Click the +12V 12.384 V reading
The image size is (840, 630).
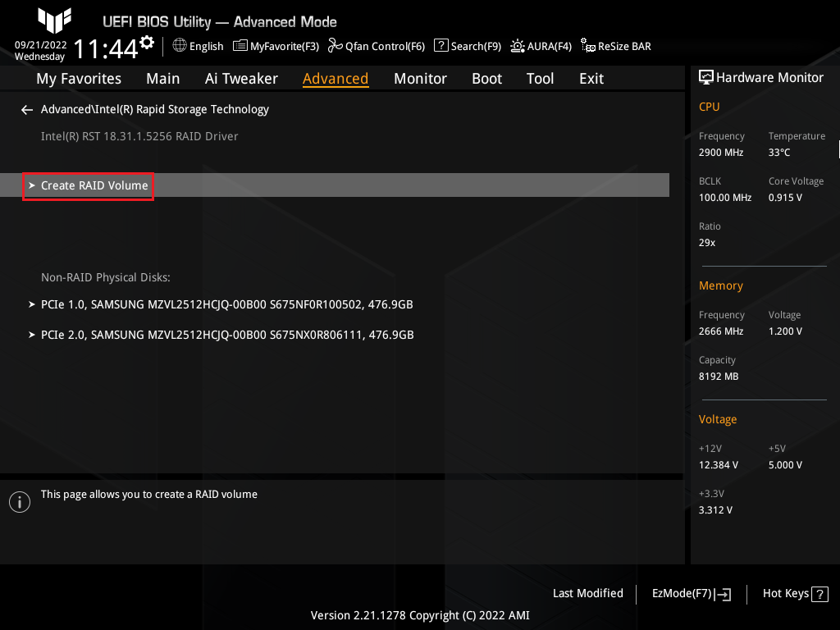tap(718, 465)
